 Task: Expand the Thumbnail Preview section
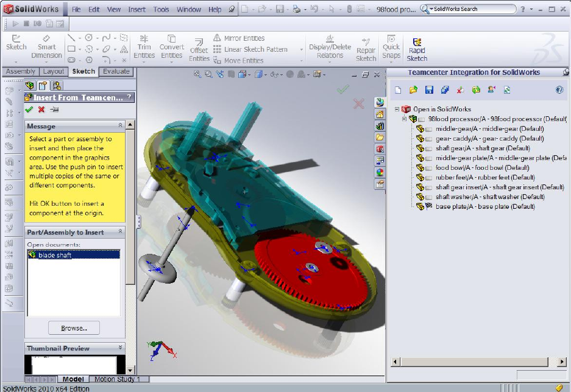click(x=120, y=348)
